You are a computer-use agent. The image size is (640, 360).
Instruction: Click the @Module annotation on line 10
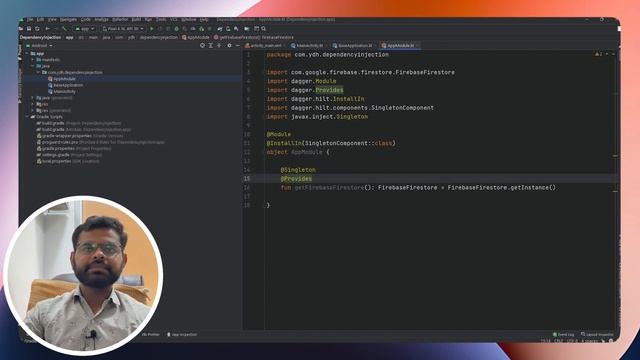[x=279, y=134]
